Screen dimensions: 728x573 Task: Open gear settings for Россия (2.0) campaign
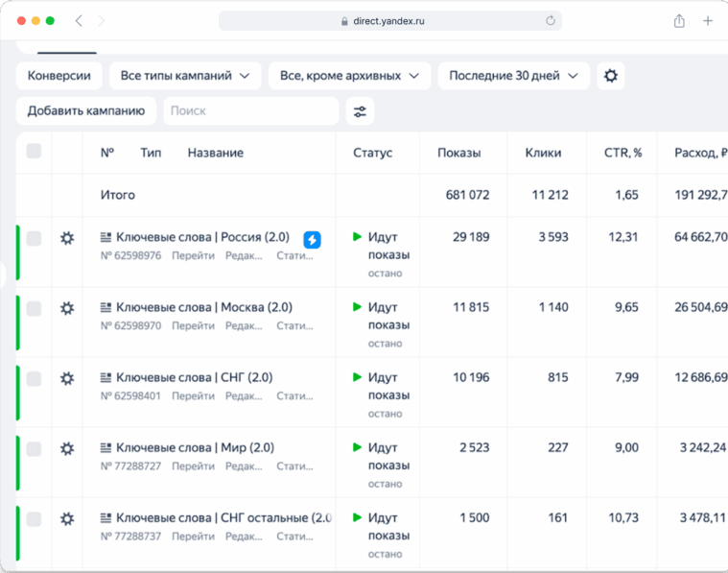pyautogui.click(x=67, y=238)
